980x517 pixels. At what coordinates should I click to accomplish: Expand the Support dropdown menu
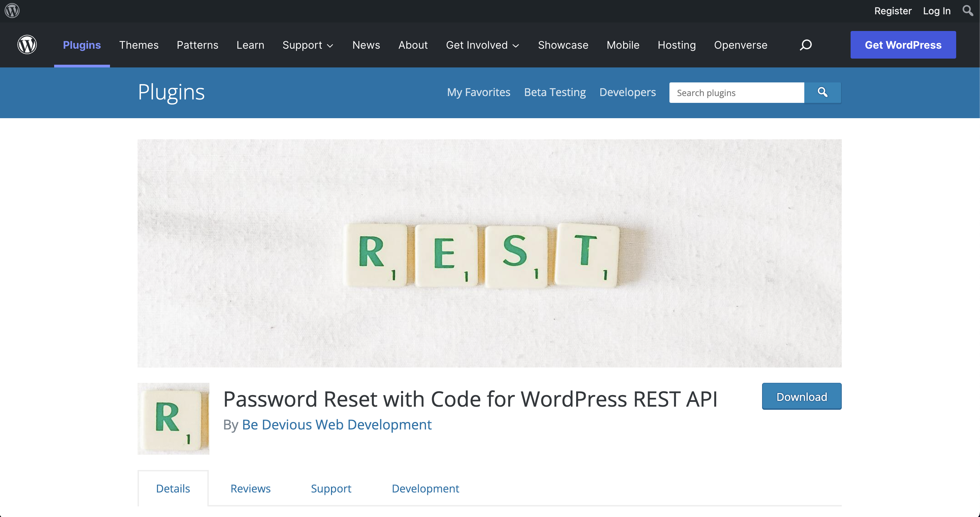click(x=308, y=45)
